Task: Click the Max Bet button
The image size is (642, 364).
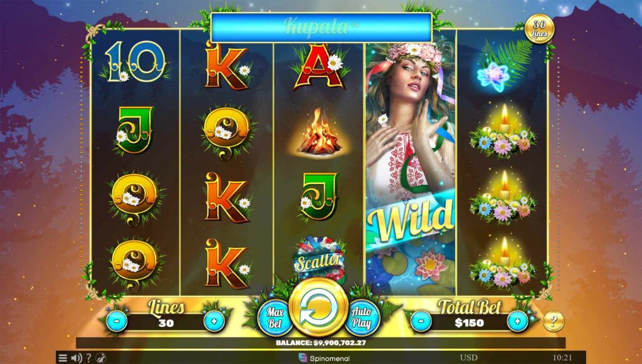Action: tap(275, 318)
